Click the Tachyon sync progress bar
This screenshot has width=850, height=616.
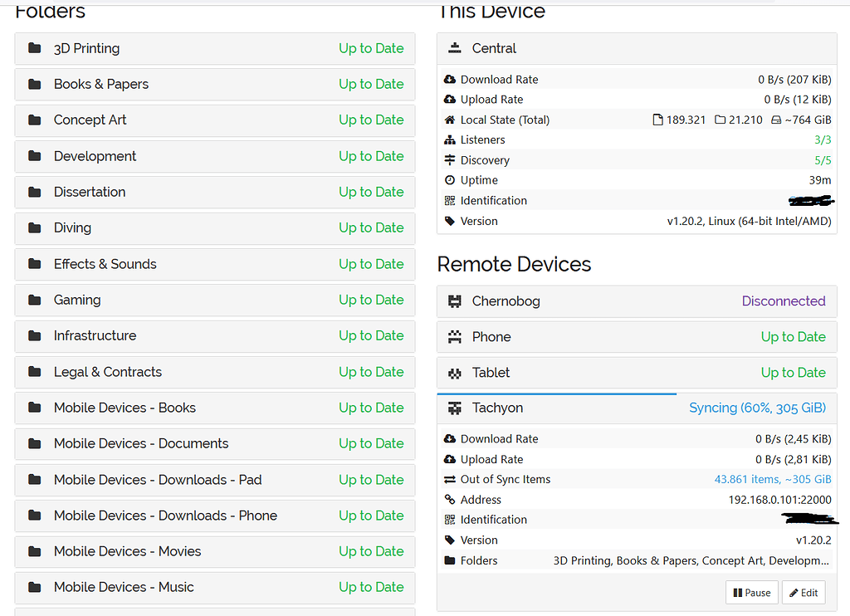[x=556, y=394]
